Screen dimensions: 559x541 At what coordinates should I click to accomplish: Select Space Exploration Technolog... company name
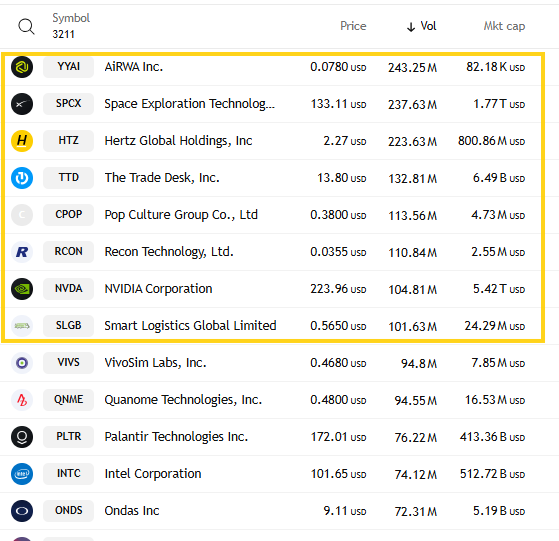coord(190,104)
